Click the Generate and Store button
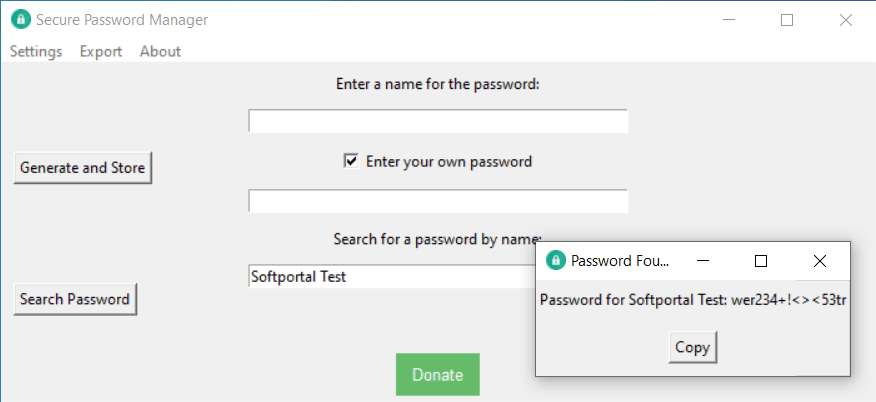This screenshot has height=402, width=876. click(83, 168)
